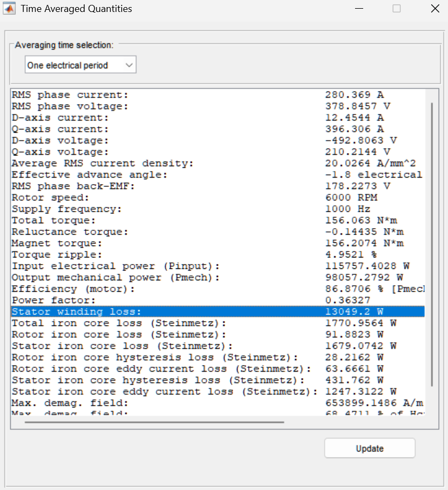Click the horizontal scrollbar under the list
The height and width of the screenshot is (490, 448).
click(154, 422)
